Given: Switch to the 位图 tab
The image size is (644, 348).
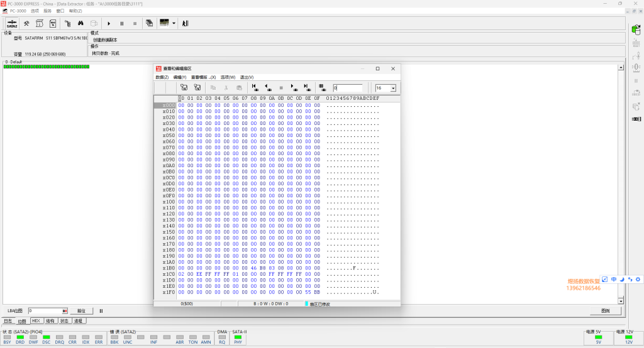Looking at the screenshot, I should pos(22,321).
